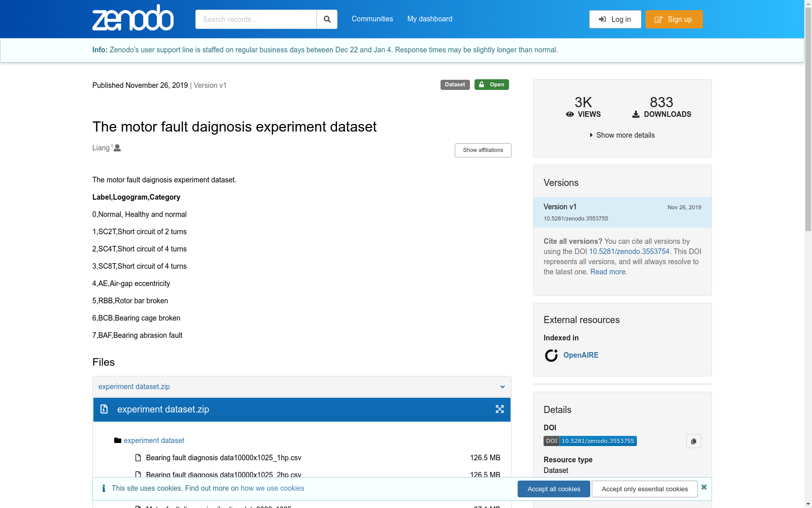
Task: Click the scrollbar down arrow
Action: (808, 504)
